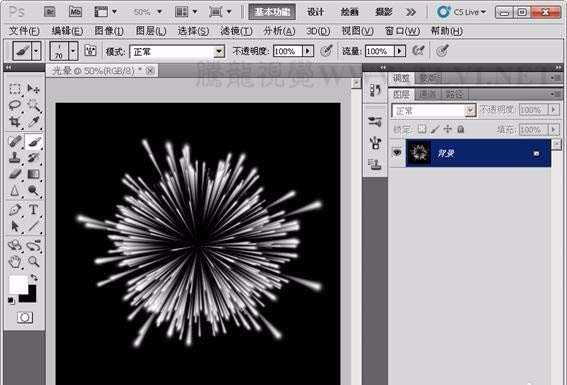Image resolution: width=567 pixels, height=385 pixels.
Task: Open CS Live services
Action: click(462, 12)
